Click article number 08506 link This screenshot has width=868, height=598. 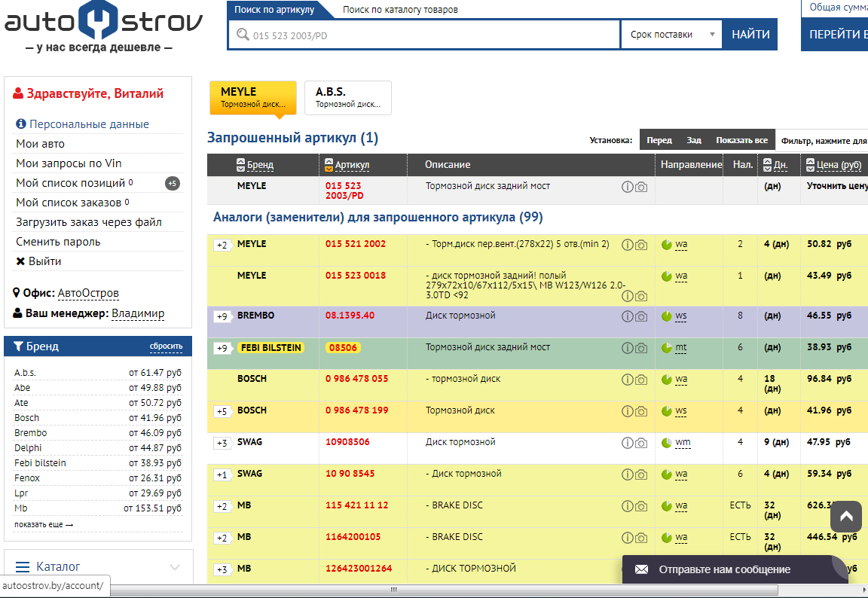pyautogui.click(x=343, y=348)
